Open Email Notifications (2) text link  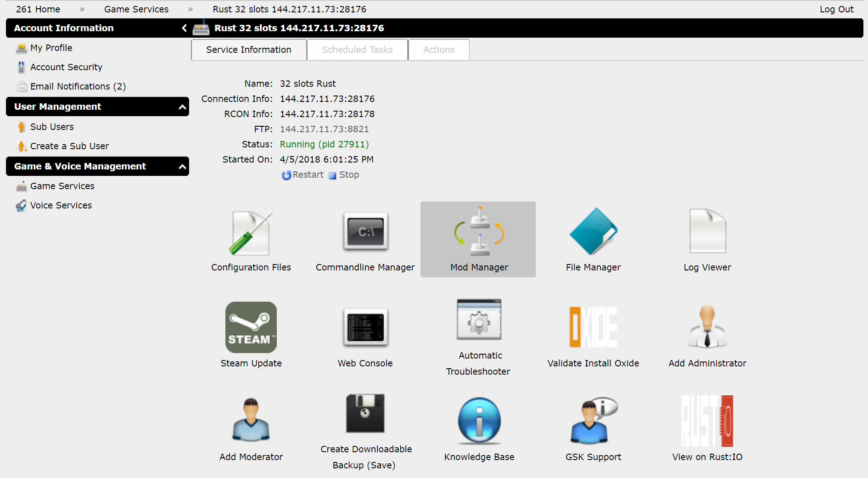(x=78, y=86)
